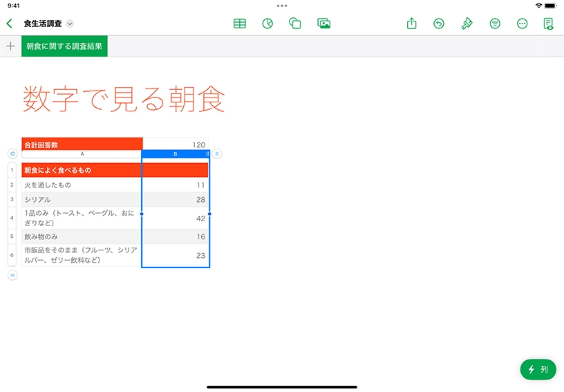Select the row 4 header

coord(12,218)
